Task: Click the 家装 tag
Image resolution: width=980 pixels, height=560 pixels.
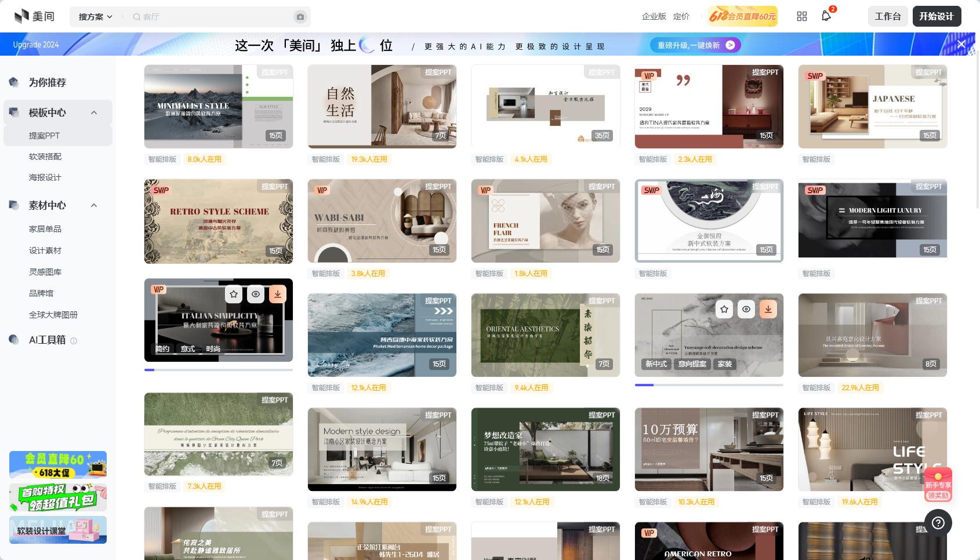Action: coord(725,363)
